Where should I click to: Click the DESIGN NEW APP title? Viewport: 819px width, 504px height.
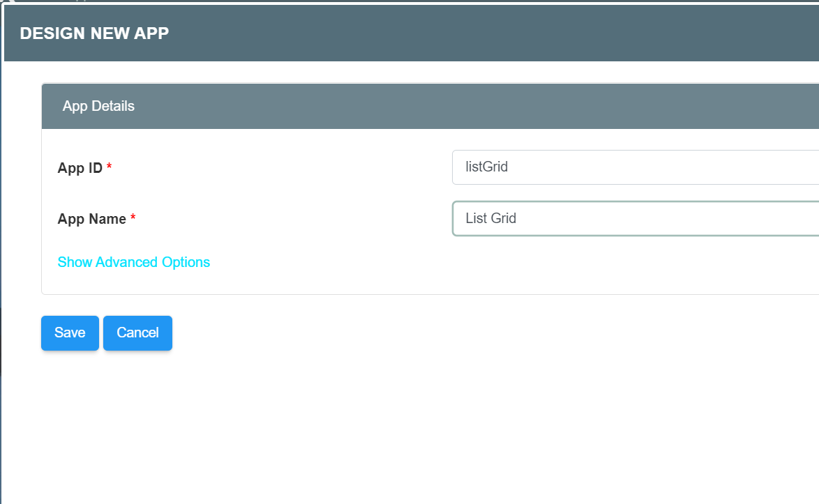point(95,33)
